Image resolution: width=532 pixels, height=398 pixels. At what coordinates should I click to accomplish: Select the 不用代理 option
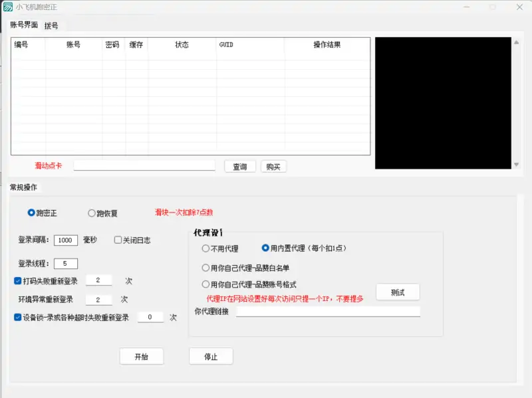(x=205, y=249)
